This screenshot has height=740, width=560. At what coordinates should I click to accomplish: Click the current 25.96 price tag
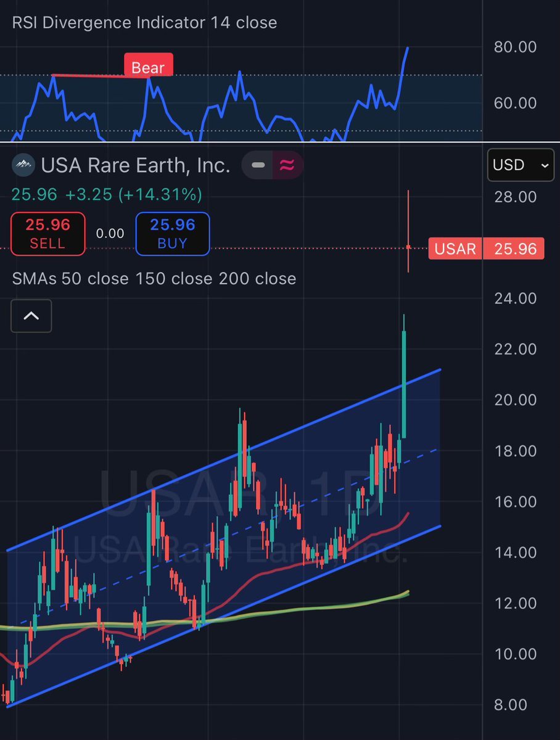[513, 249]
